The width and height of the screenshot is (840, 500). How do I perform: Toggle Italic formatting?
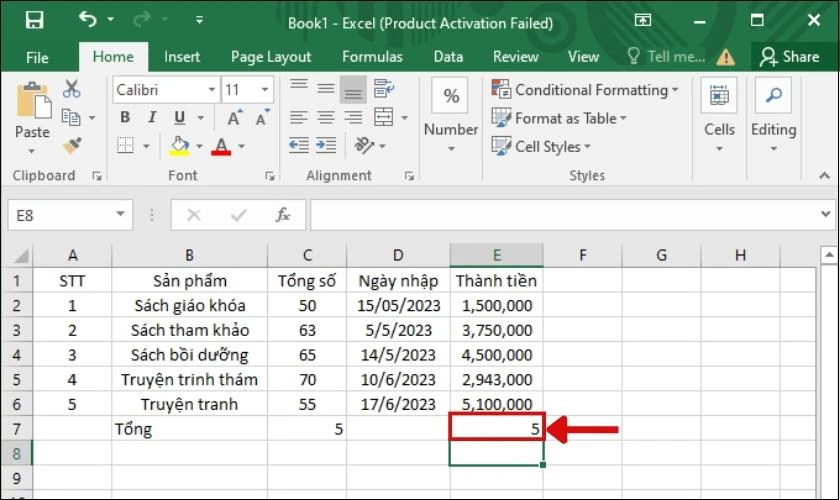(x=152, y=117)
